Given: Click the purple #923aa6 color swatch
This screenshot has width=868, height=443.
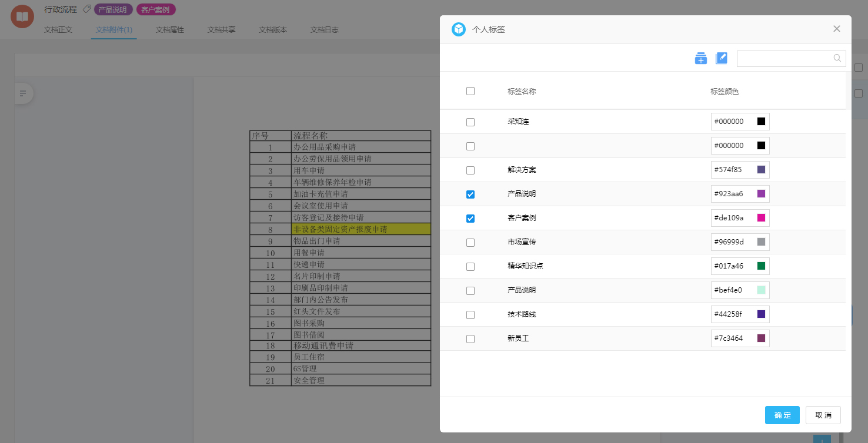Looking at the screenshot, I should coord(761,194).
